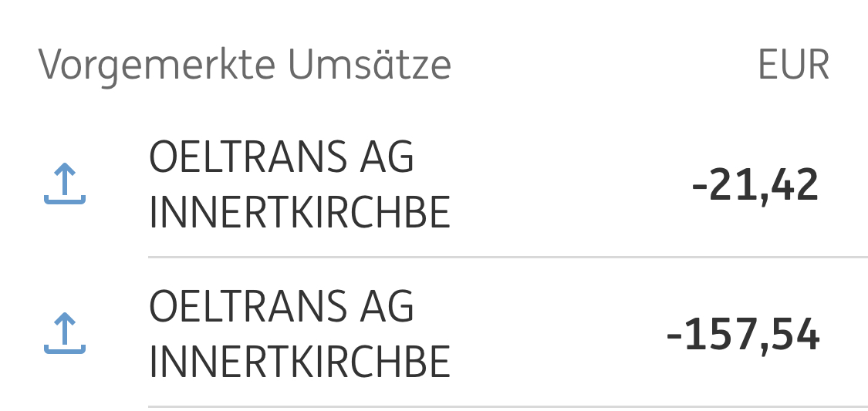Screen dimensions: 868x411
Task: Tap the minus sign of the -157,54 amount
Action: pyautogui.click(x=673, y=338)
